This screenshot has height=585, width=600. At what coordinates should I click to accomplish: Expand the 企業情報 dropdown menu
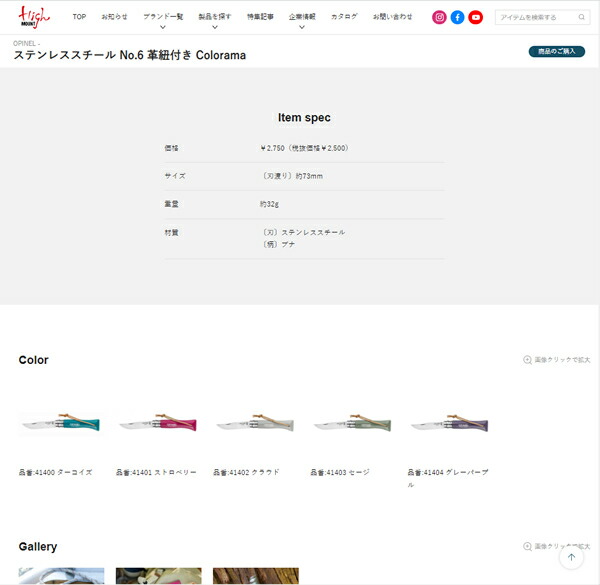pyautogui.click(x=302, y=18)
